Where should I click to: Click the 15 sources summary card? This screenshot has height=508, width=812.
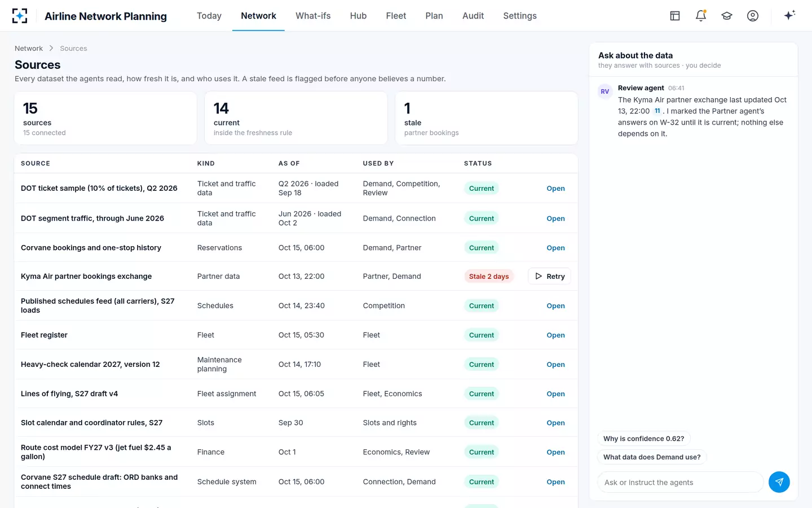105,118
